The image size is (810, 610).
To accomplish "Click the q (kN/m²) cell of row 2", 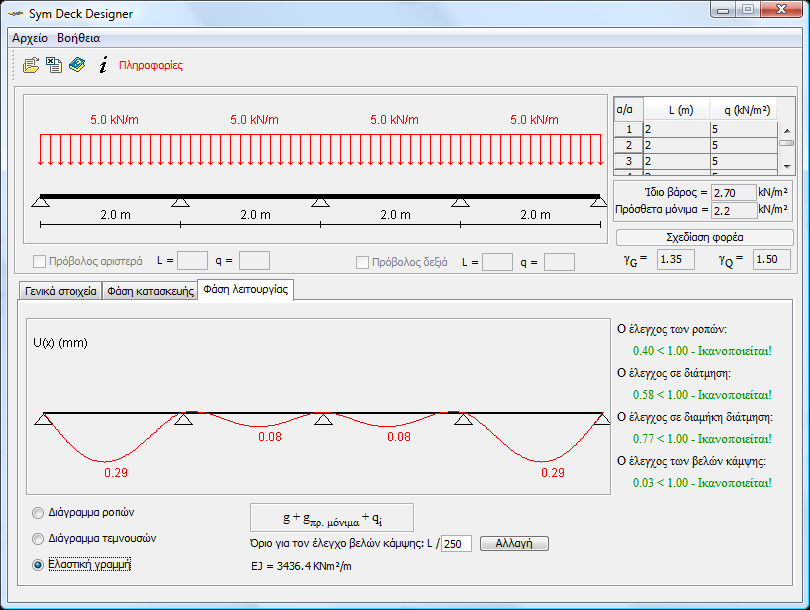I will click(744, 145).
